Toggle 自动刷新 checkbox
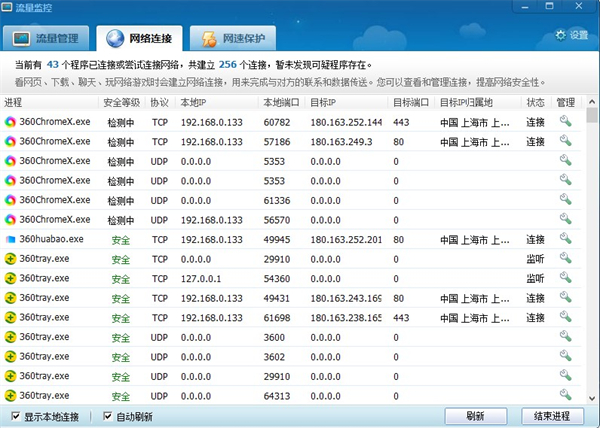Image resolution: width=600 pixels, height=428 pixels. tap(108, 416)
